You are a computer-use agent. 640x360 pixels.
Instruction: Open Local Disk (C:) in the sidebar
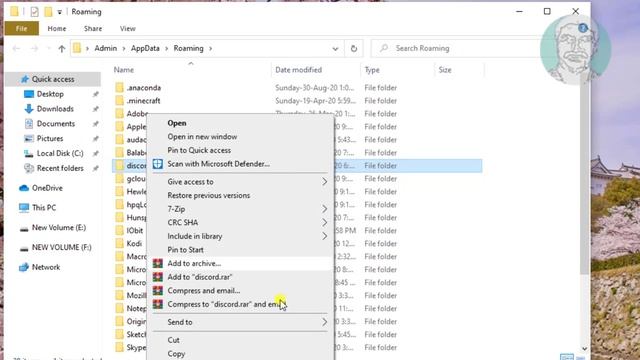60,153
